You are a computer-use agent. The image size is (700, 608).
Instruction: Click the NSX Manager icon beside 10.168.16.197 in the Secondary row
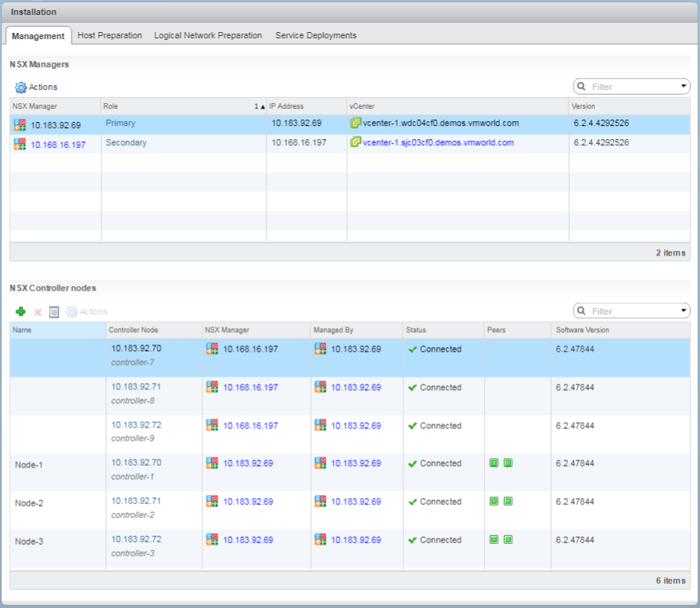19,144
